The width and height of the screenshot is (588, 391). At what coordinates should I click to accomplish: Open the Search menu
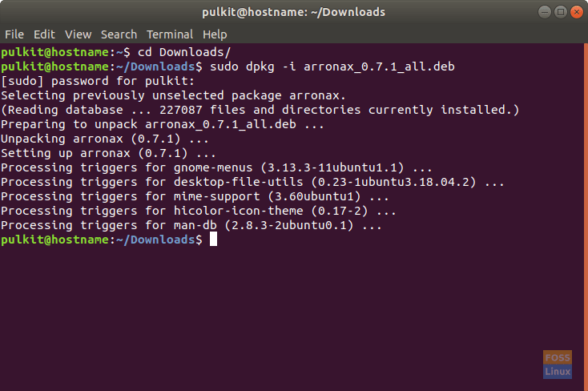point(119,34)
